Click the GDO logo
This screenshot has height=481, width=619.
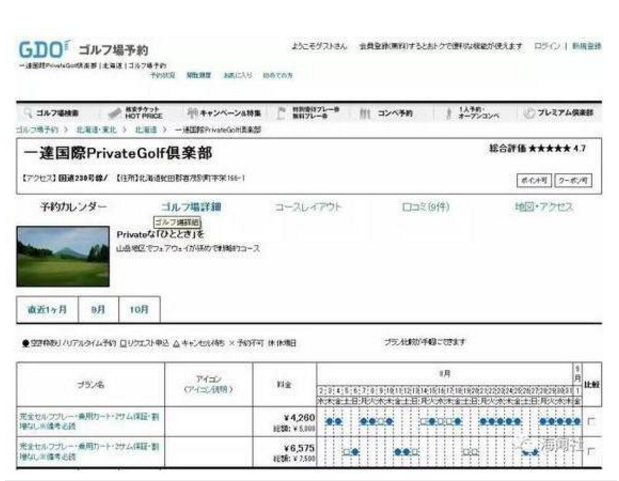click(x=44, y=50)
